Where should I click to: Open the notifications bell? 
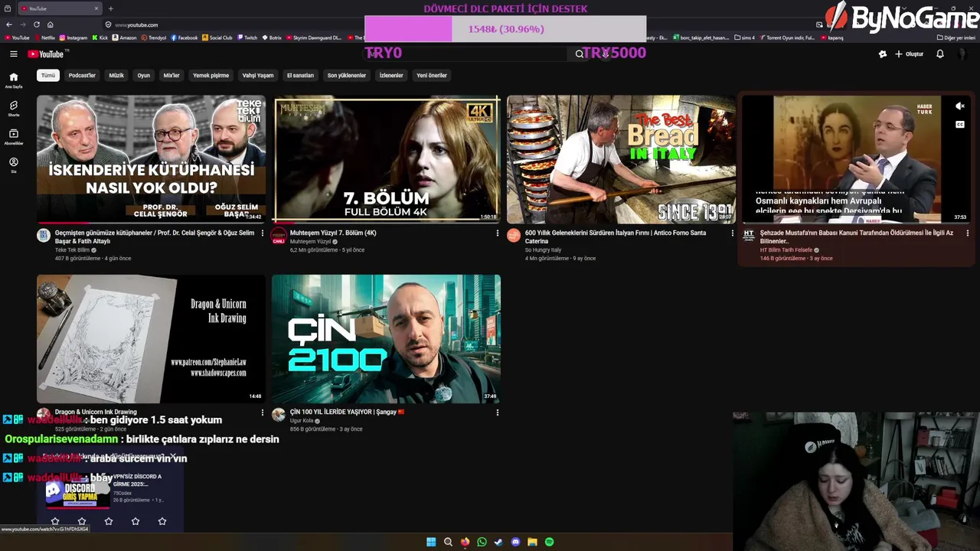(x=940, y=54)
